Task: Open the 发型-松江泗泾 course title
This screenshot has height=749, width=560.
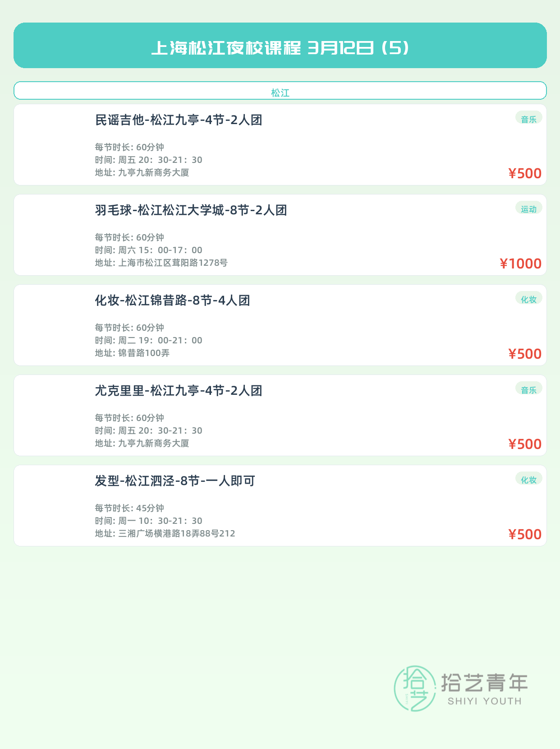Action: [175, 481]
